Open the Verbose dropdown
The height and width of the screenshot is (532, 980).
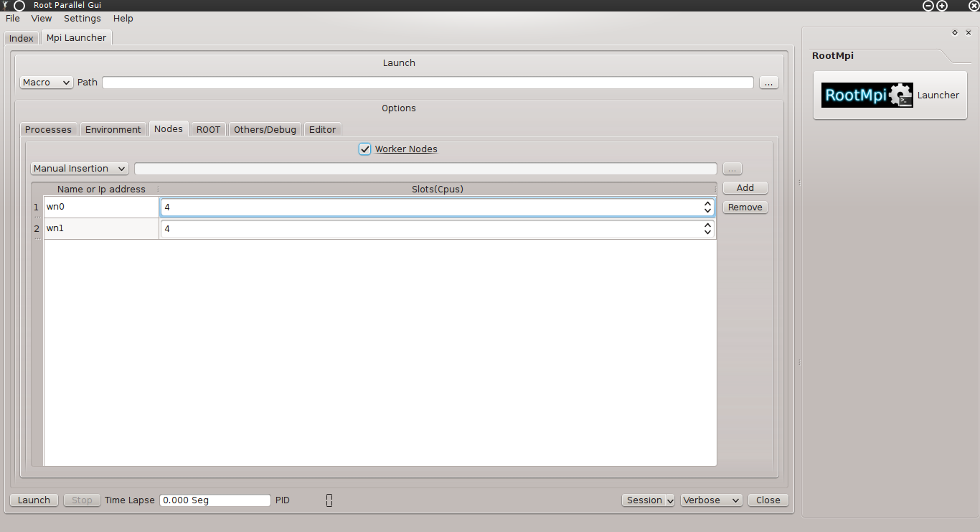coord(711,500)
